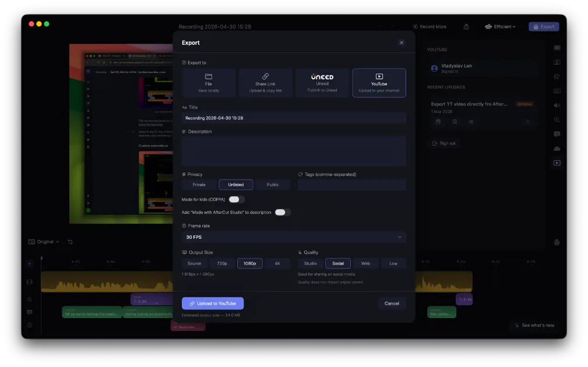Click the yellow audio waveform track
The image size is (588, 367).
[107, 282]
